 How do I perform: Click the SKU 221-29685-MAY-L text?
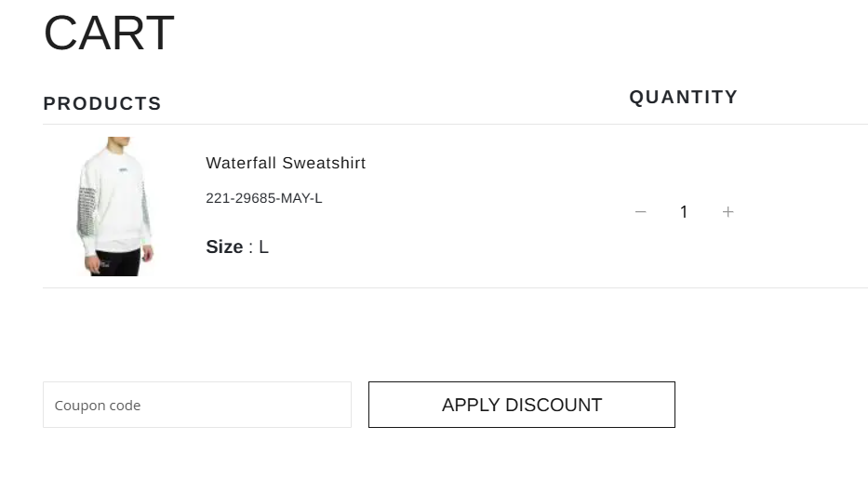(263, 198)
